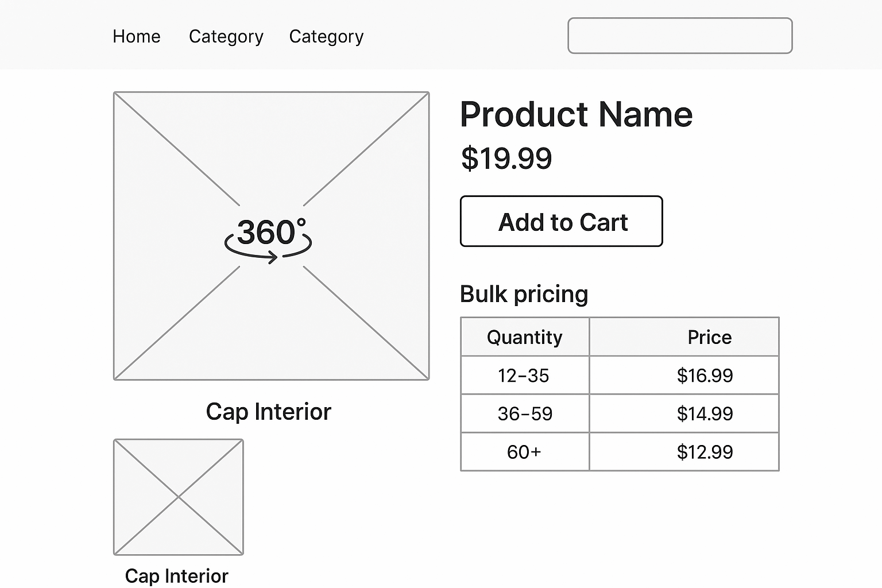882x588 pixels.
Task: Open the Category link right beside Home
Action: point(226,36)
